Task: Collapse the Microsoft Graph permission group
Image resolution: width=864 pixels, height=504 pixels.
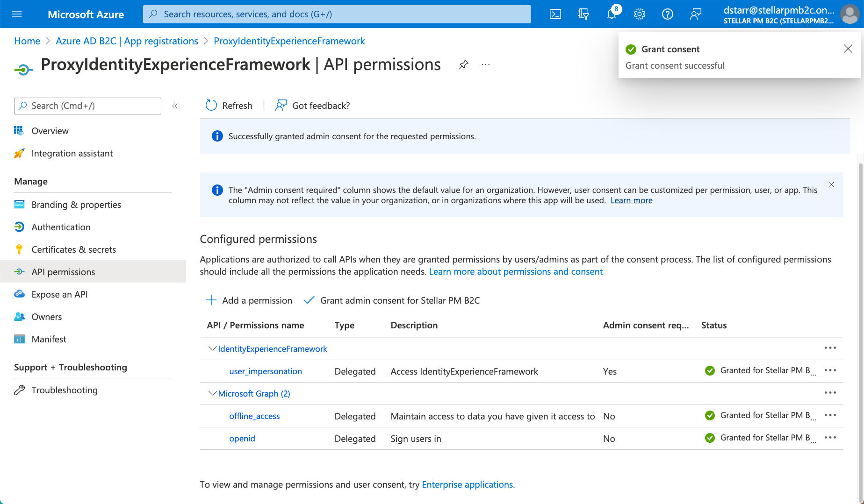Action: pos(212,394)
